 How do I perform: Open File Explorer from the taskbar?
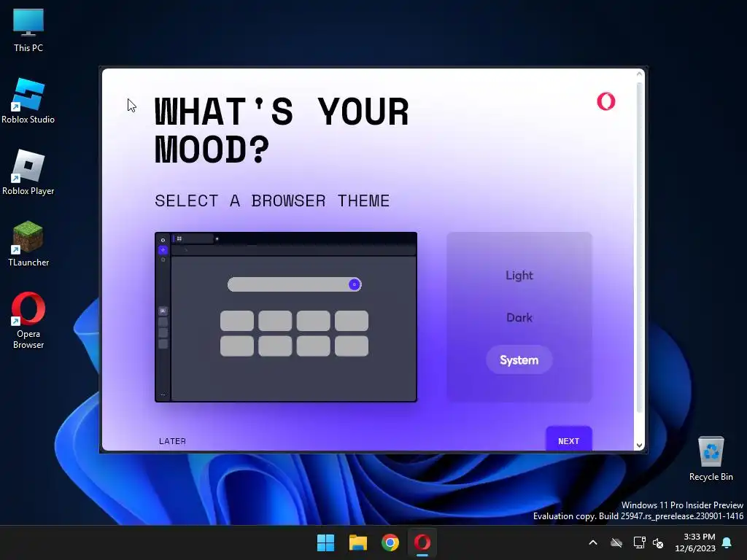[x=357, y=542]
